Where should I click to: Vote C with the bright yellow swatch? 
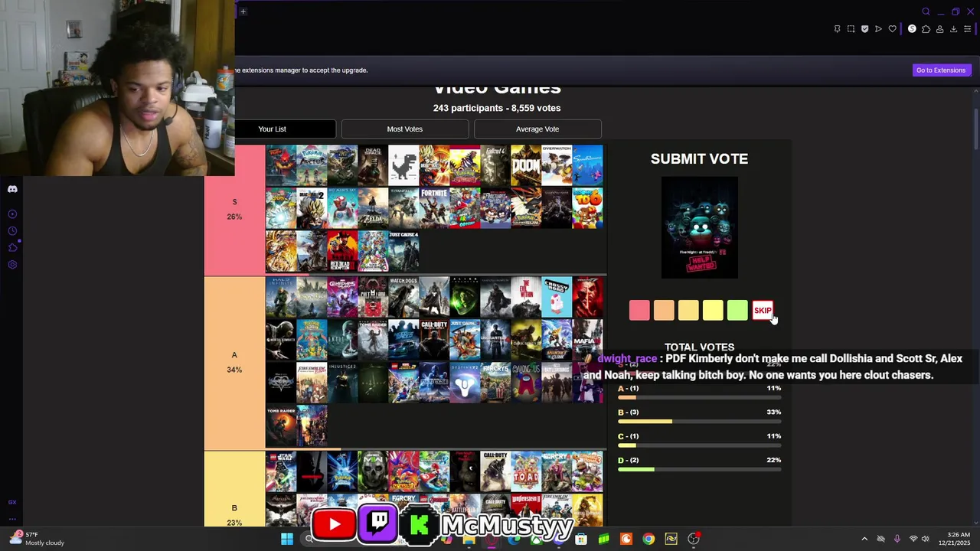(713, 310)
